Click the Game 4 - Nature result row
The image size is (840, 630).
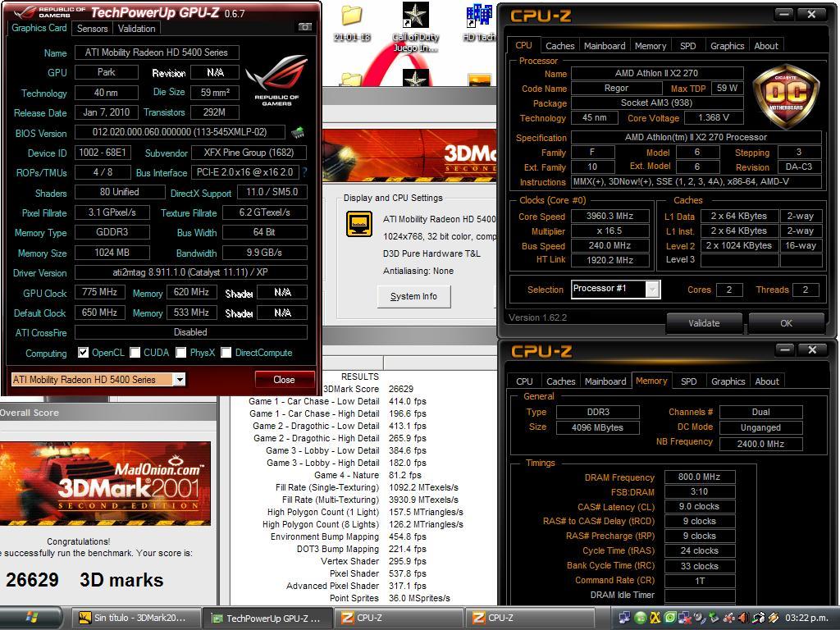coord(367,475)
